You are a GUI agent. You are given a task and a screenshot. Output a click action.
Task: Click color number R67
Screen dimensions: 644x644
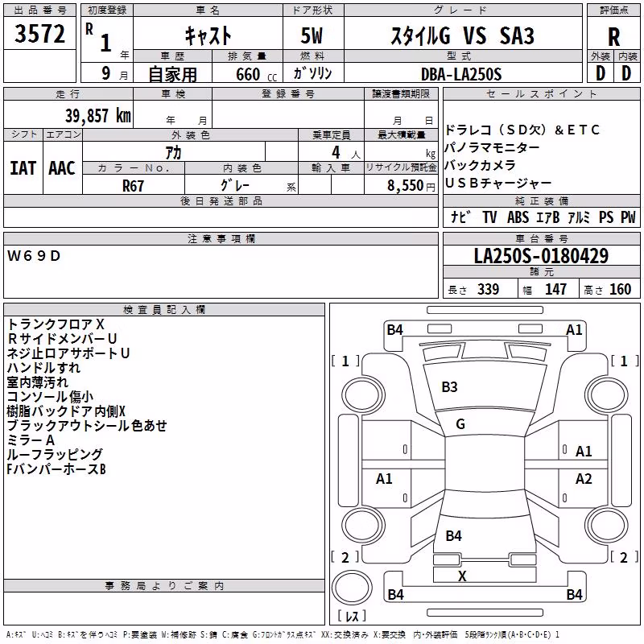[x=133, y=186]
